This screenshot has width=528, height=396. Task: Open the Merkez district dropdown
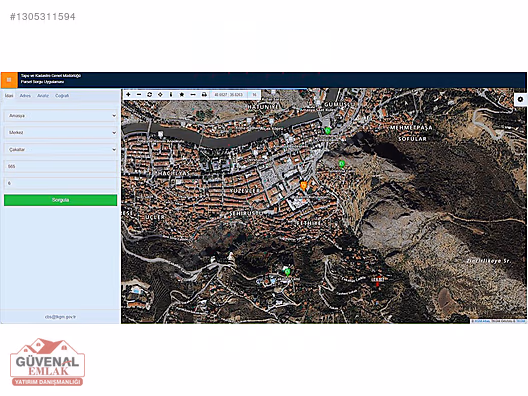pyautogui.click(x=61, y=132)
